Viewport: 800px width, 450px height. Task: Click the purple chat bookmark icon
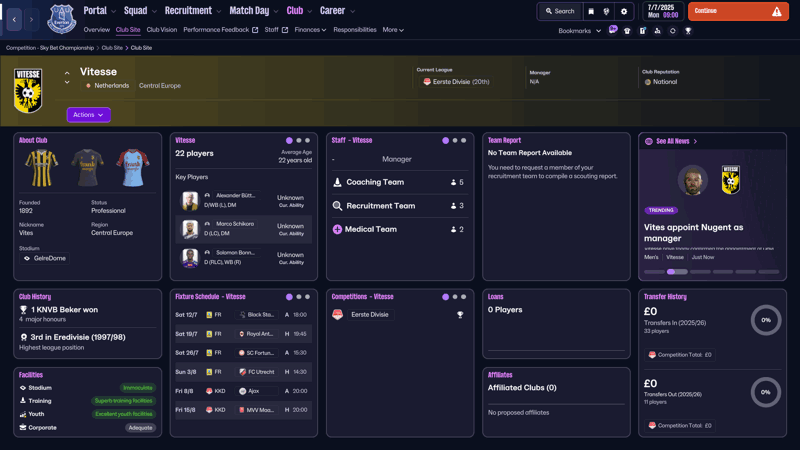(x=613, y=30)
